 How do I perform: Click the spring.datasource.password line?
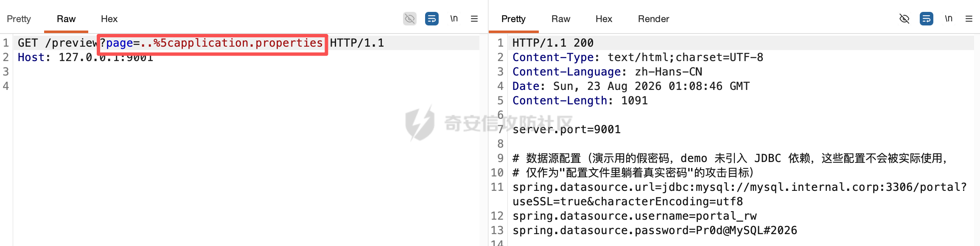pos(655,230)
